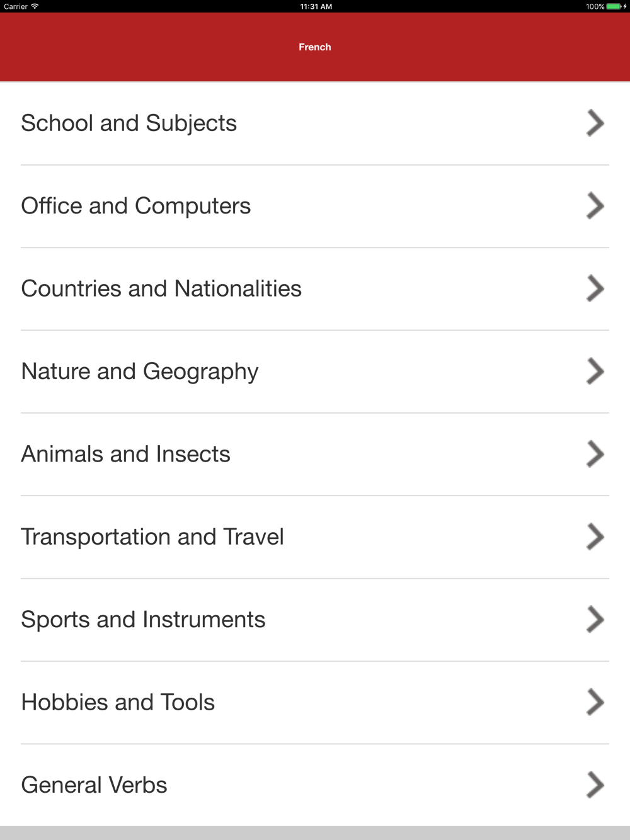Open the School and Subjects category
This screenshot has width=630, height=840.
click(129, 123)
